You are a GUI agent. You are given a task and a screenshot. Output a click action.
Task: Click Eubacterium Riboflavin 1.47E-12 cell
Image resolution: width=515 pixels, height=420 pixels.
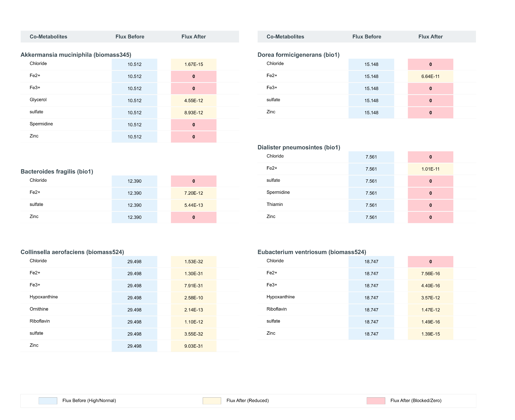(430, 310)
